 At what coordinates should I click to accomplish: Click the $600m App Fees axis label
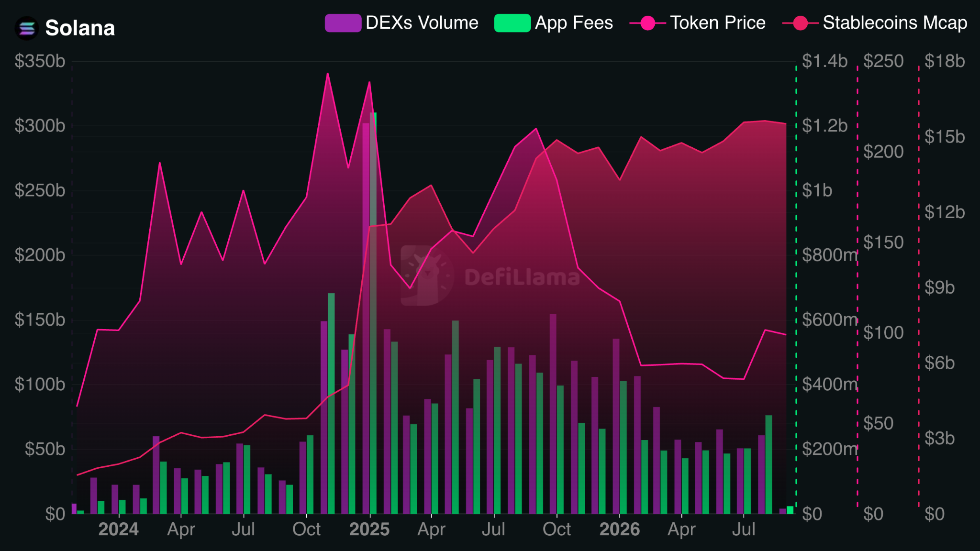pyautogui.click(x=830, y=320)
